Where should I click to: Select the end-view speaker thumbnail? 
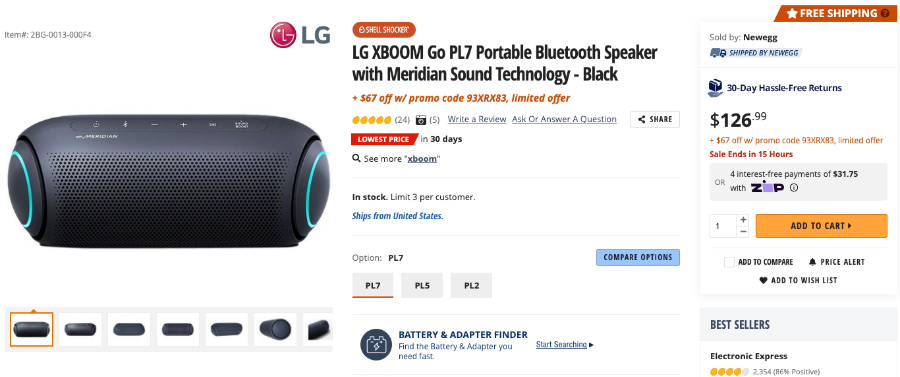coord(275,329)
